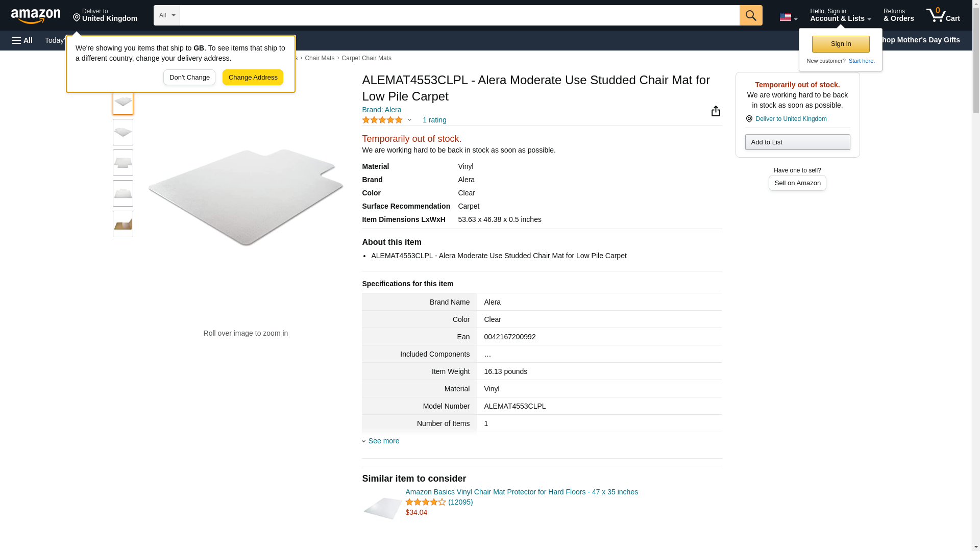Open the All hamburger menu
Image resolution: width=980 pixels, height=551 pixels.
pos(22,40)
